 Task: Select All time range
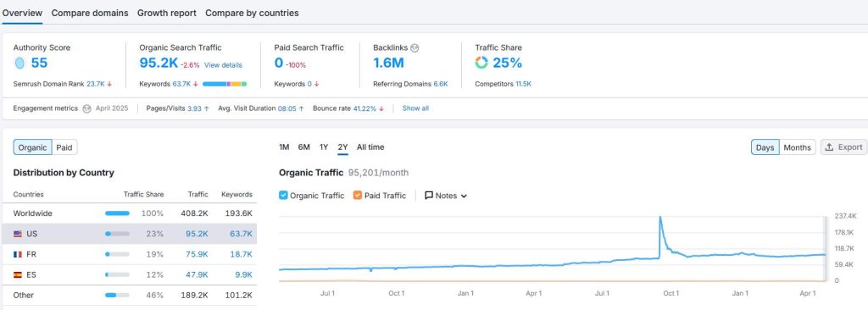coord(370,147)
